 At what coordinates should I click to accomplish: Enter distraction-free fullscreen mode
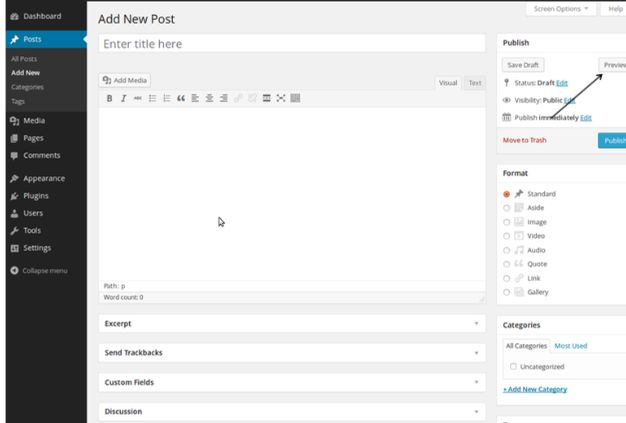[281, 98]
